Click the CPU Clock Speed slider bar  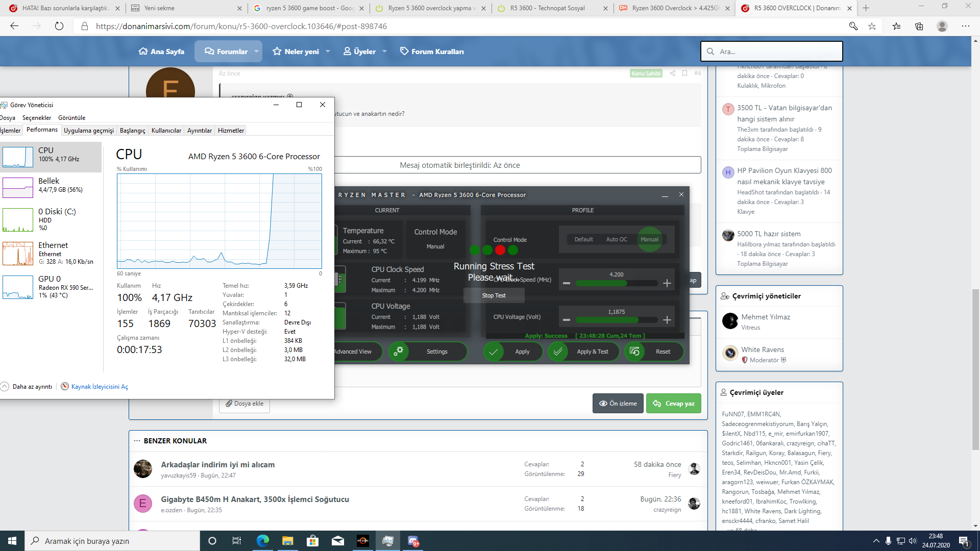point(616,283)
